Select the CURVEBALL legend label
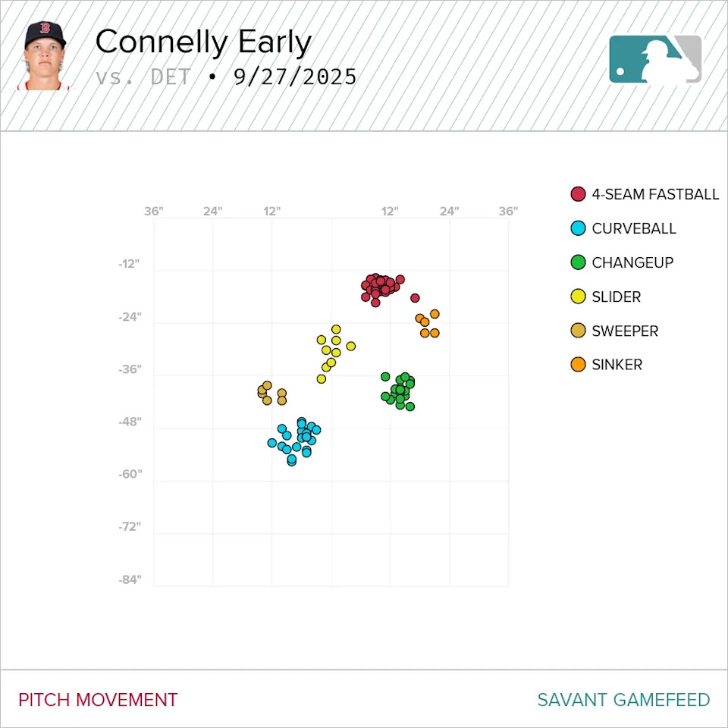This screenshot has height=728, width=728. tap(634, 229)
